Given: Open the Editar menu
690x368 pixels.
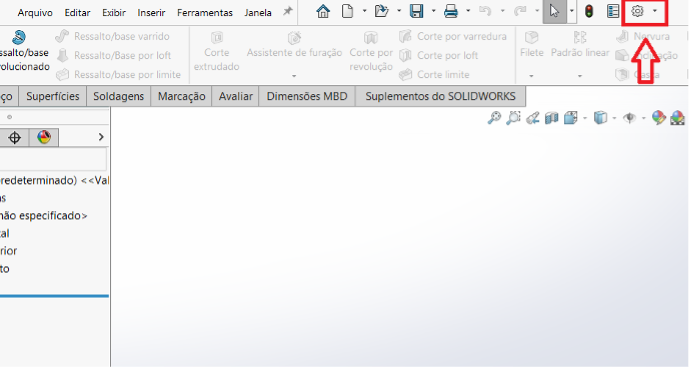Looking at the screenshot, I should (x=77, y=13).
